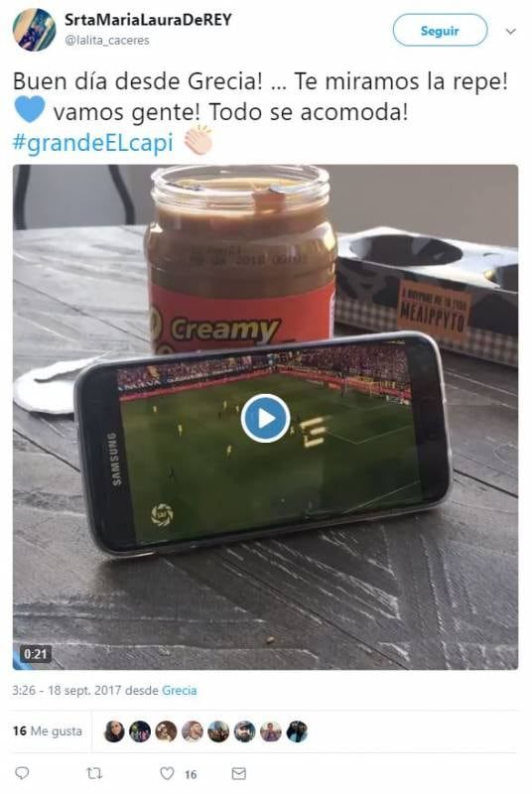This screenshot has width=532, height=794.
Task: Open the second liker's avatar
Action: pos(140,731)
